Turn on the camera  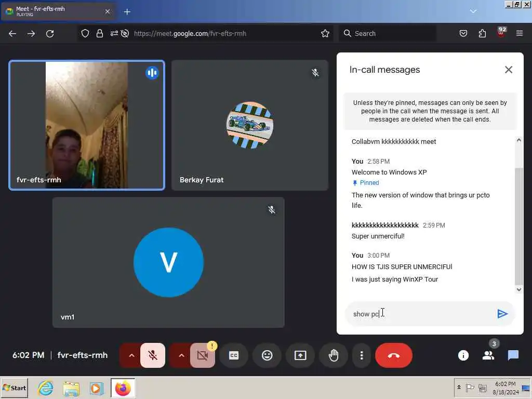(203, 355)
